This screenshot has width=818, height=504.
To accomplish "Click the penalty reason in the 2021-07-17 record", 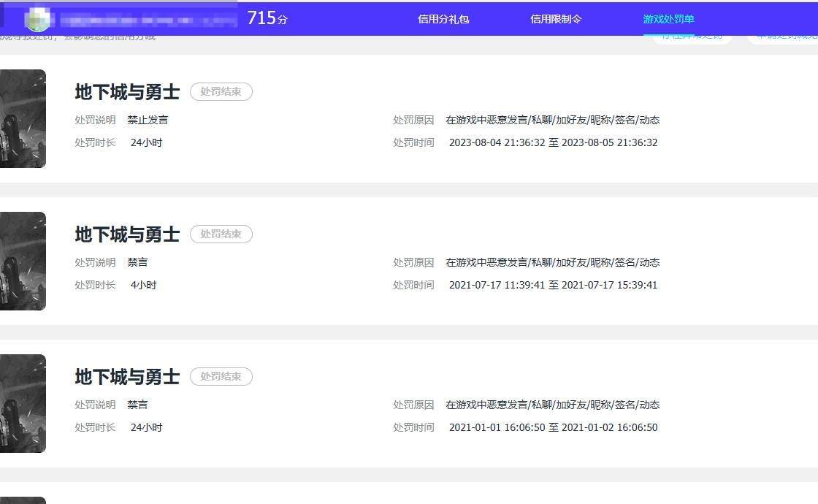I will point(552,262).
